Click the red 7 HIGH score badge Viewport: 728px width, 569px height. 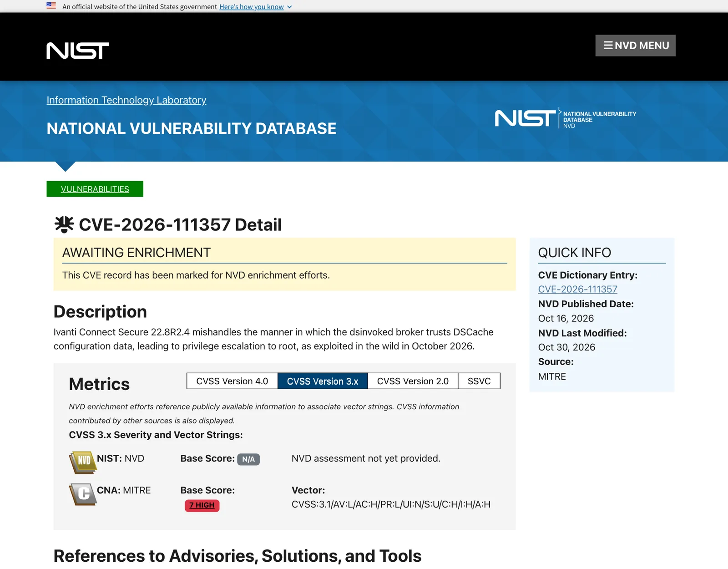coord(202,505)
